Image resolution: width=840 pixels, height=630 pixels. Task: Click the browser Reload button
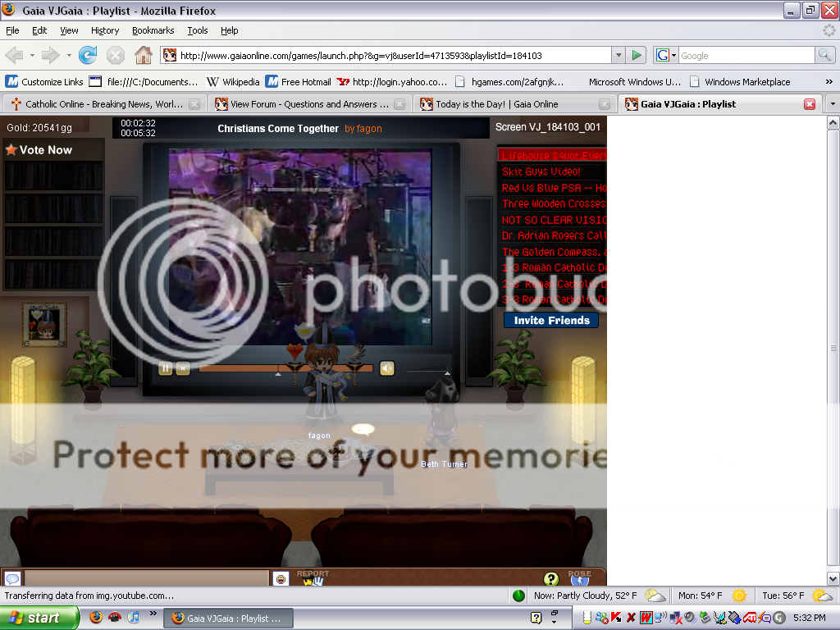tap(88, 56)
